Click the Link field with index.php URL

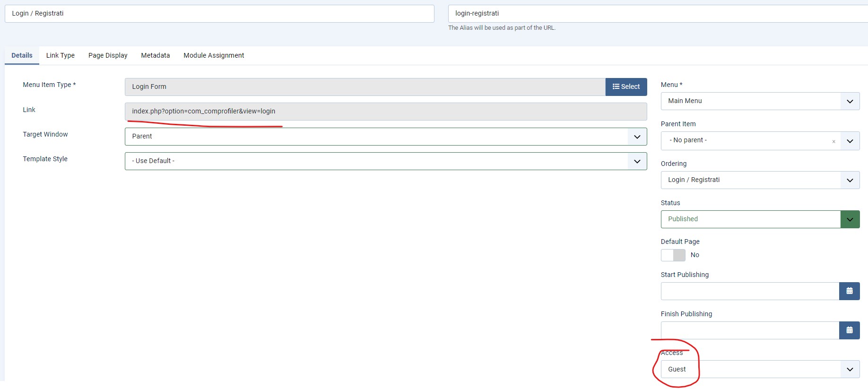point(386,112)
